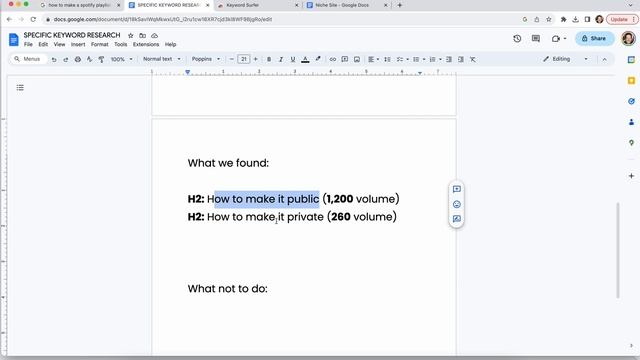Open the version history
The height and width of the screenshot is (360, 640).
[517, 39]
